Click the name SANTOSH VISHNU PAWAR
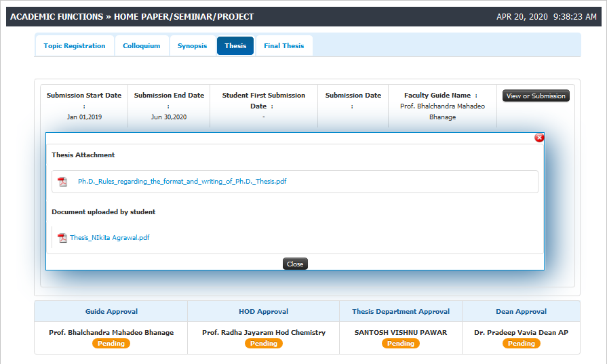This screenshot has height=364, width=607. click(x=401, y=332)
